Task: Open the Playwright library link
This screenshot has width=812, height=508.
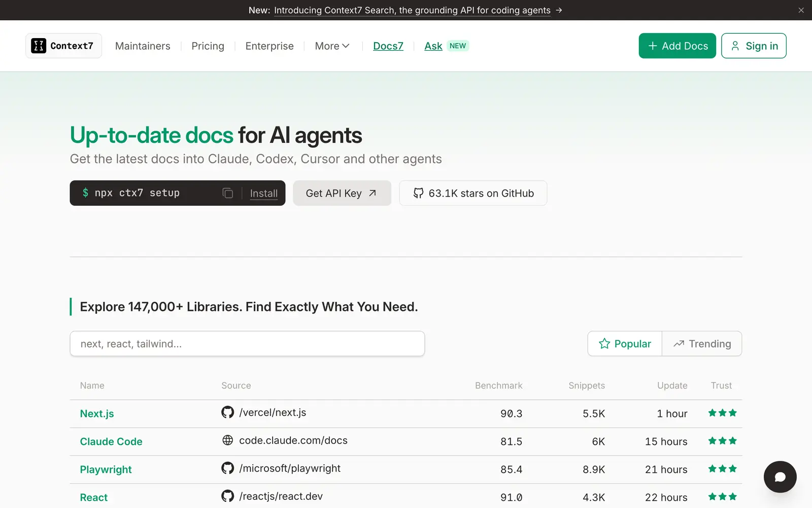Action: 106,469
